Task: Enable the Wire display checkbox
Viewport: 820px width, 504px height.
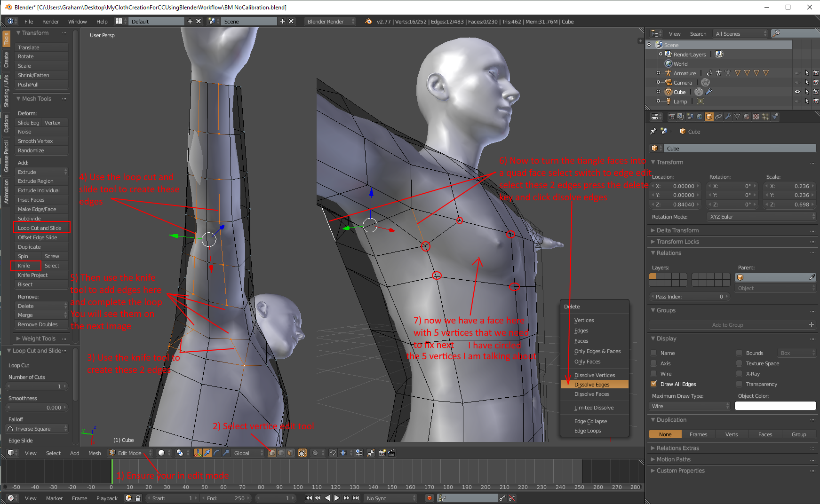Action: point(653,373)
